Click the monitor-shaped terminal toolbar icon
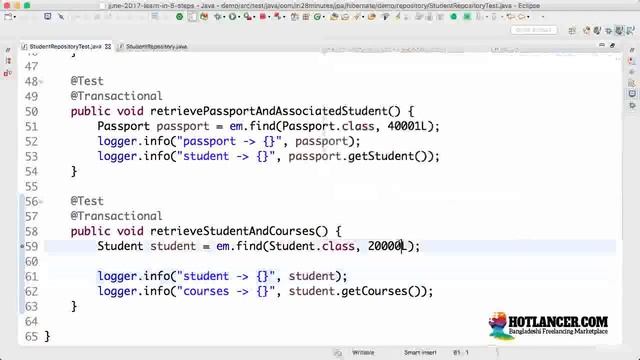This screenshot has width=640, height=360. (x=48, y=16)
